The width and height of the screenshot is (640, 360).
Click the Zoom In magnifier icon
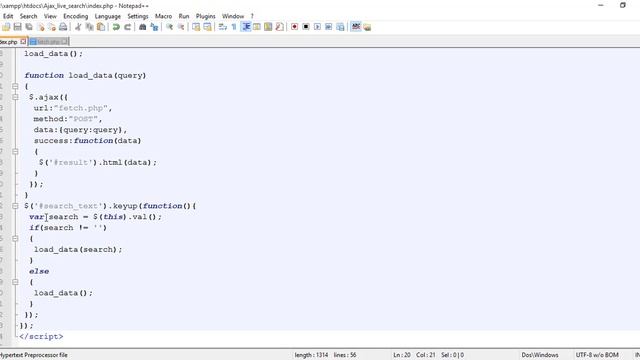169,27
